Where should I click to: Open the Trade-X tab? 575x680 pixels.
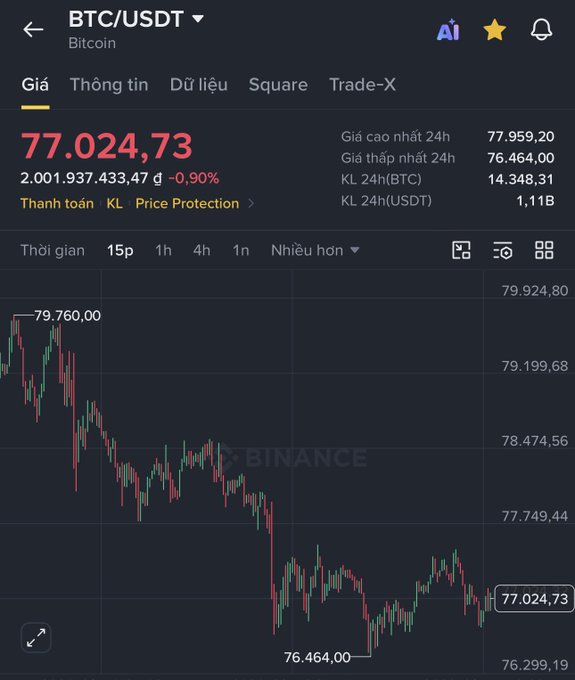click(x=362, y=85)
